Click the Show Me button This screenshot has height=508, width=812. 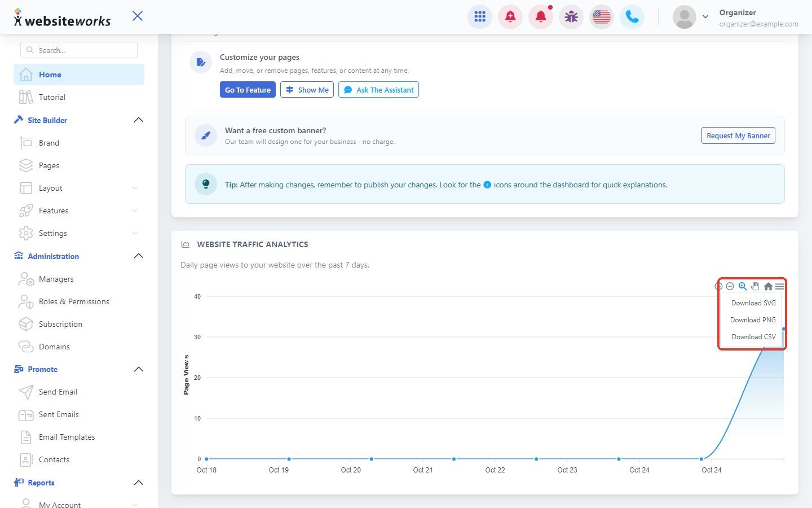click(x=307, y=90)
